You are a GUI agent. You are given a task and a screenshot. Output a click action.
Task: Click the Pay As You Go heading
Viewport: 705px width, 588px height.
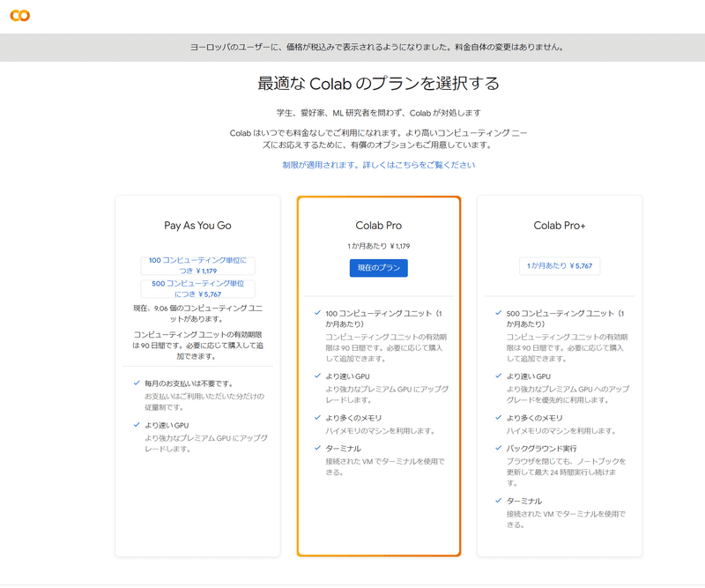click(x=197, y=226)
